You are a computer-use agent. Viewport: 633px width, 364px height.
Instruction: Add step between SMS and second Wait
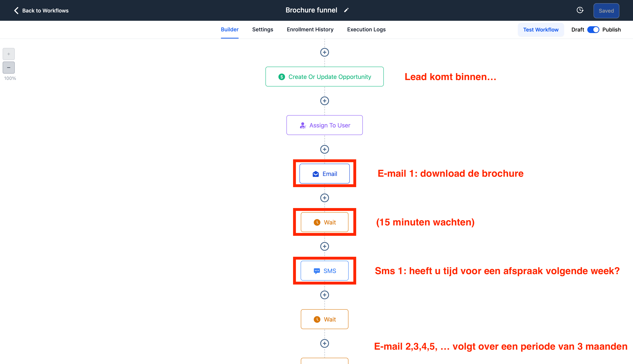pyautogui.click(x=324, y=295)
